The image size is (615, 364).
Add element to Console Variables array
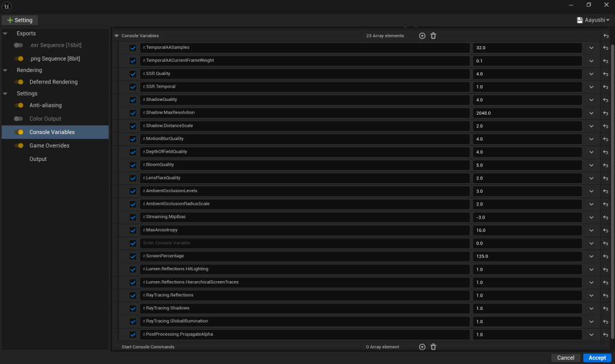(422, 36)
